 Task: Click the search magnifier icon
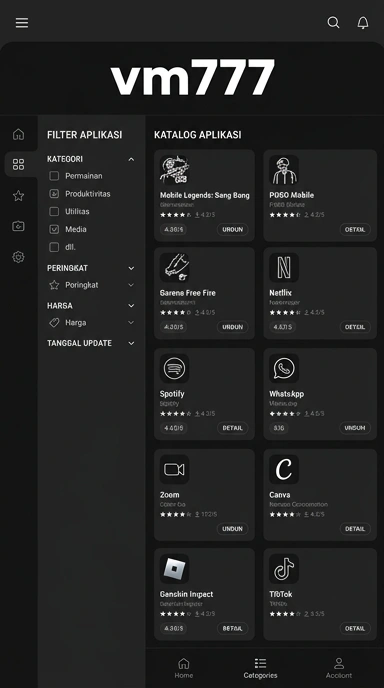334,22
